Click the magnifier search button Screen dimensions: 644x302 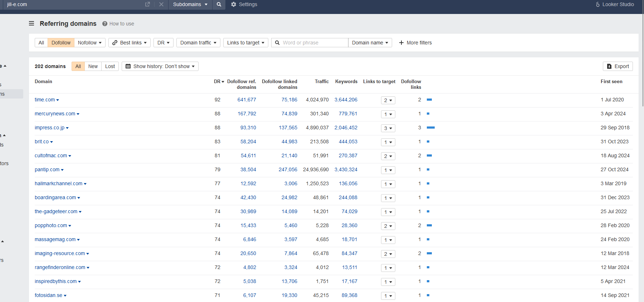click(219, 4)
